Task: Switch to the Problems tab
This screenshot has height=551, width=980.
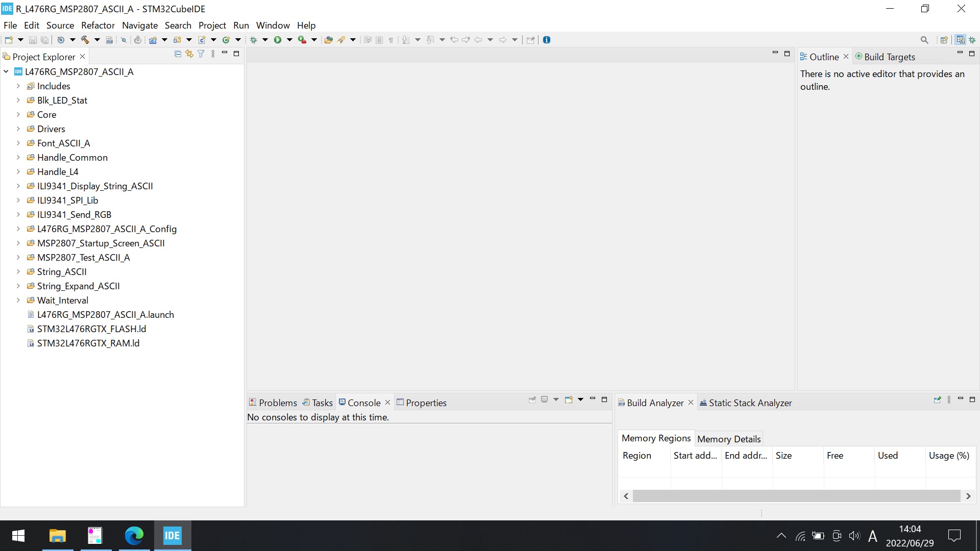Action: 273,403
